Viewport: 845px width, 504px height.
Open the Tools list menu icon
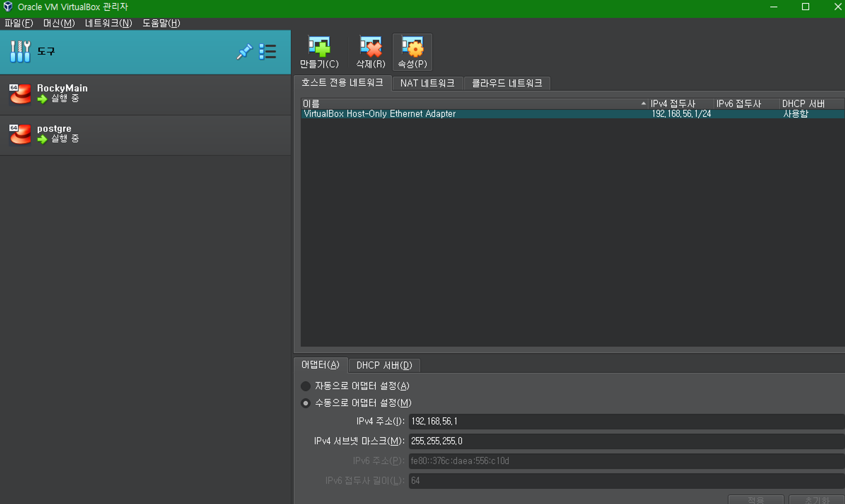coord(267,52)
